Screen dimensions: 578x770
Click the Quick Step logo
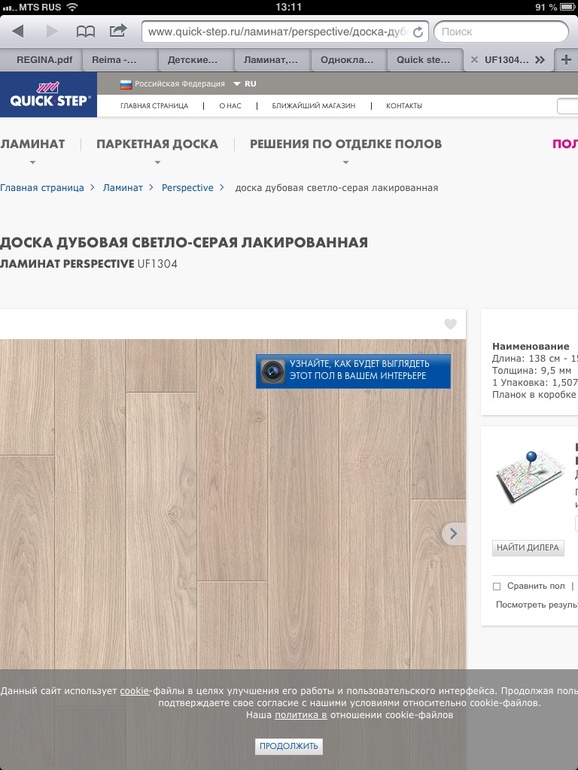click(48, 95)
